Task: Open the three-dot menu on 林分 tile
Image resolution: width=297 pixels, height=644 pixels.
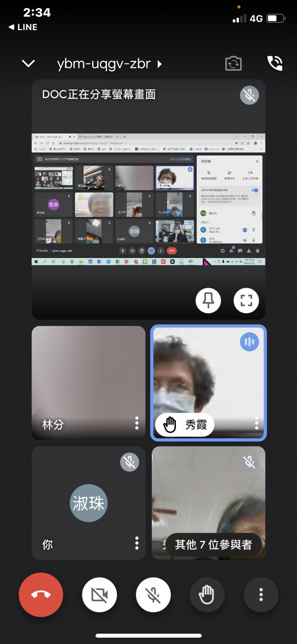Action: pos(137,423)
